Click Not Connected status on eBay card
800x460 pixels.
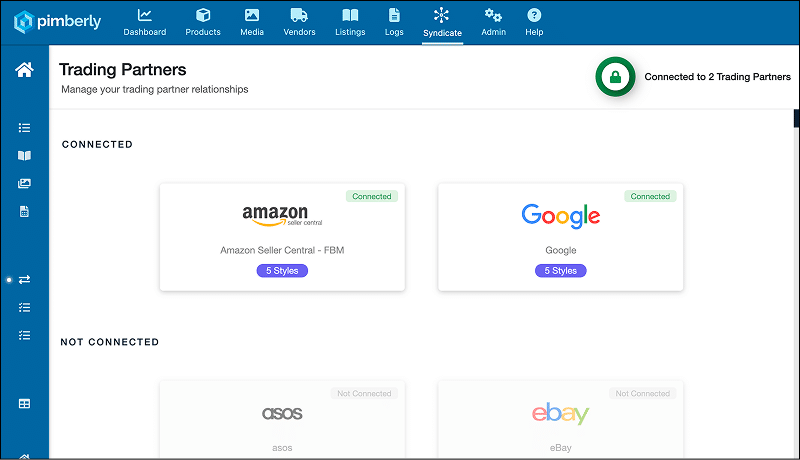(x=643, y=394)
